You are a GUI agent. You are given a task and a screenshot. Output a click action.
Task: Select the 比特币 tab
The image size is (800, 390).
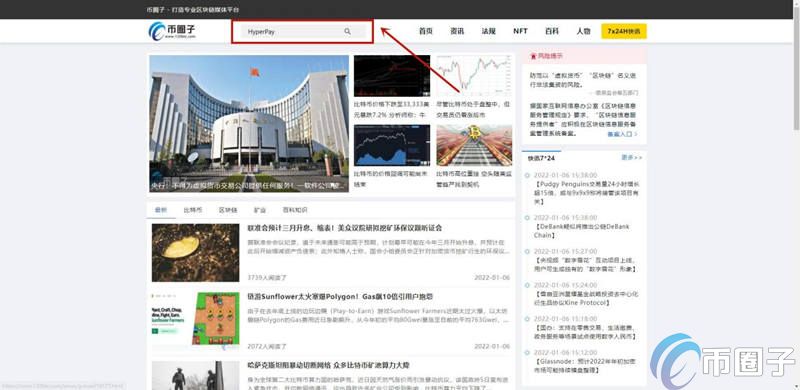point(193,210)
